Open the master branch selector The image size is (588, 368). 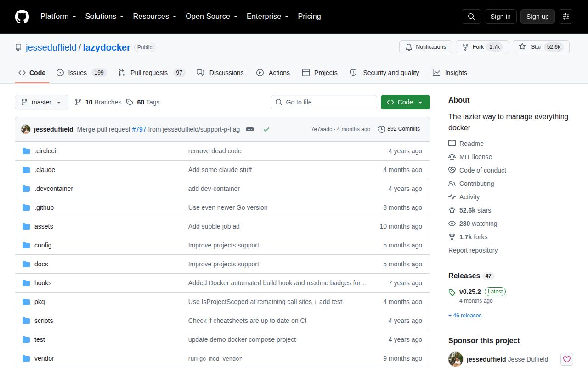click(x=41, y=102)
